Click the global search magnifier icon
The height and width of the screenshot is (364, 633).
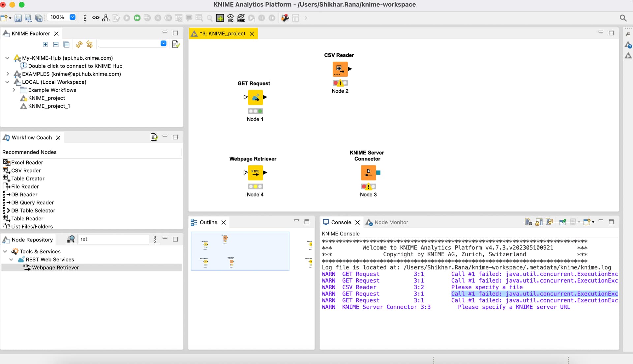(x=623, y=18)
